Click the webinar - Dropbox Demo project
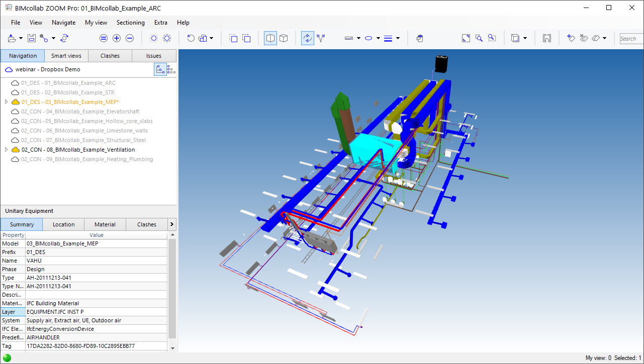 48,69
